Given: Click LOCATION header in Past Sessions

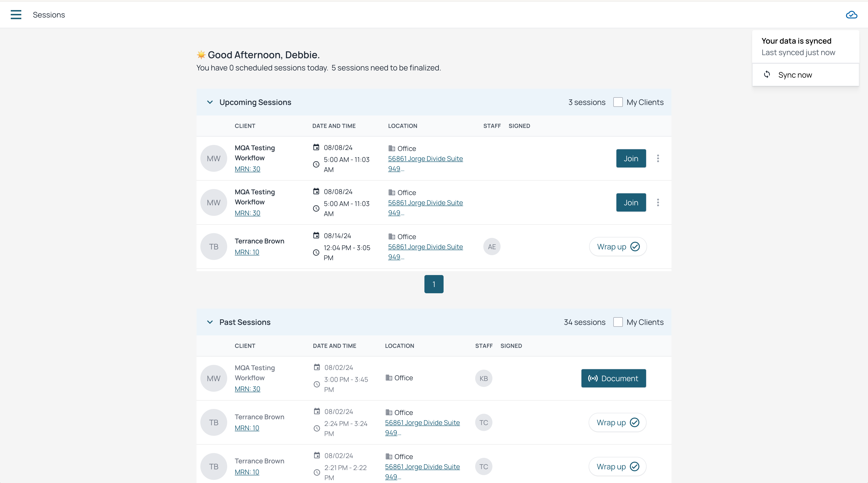Looking at the screenshot, I should pyautogui.click(x=400, y=346).
